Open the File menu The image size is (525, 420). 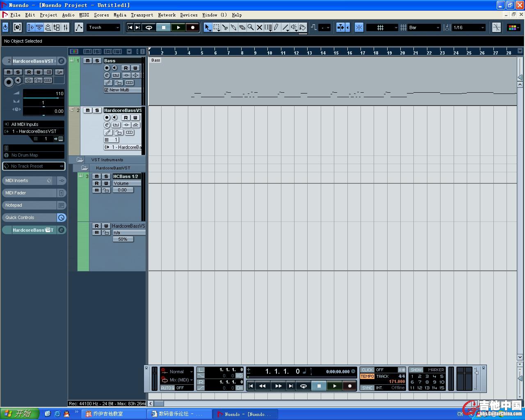15,15
